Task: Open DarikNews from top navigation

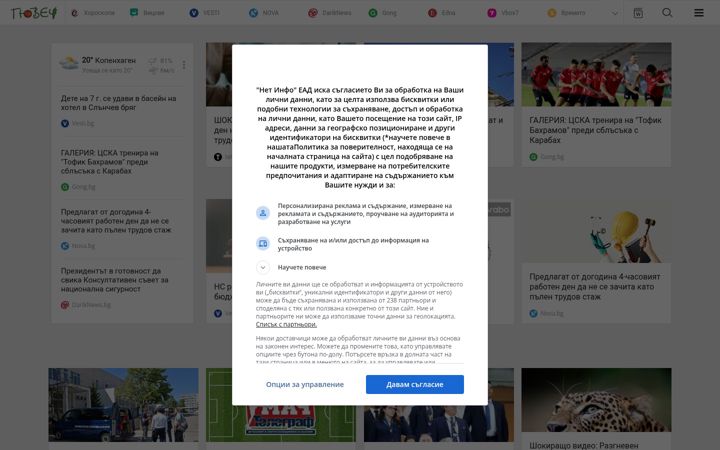Action: (329, 13)
